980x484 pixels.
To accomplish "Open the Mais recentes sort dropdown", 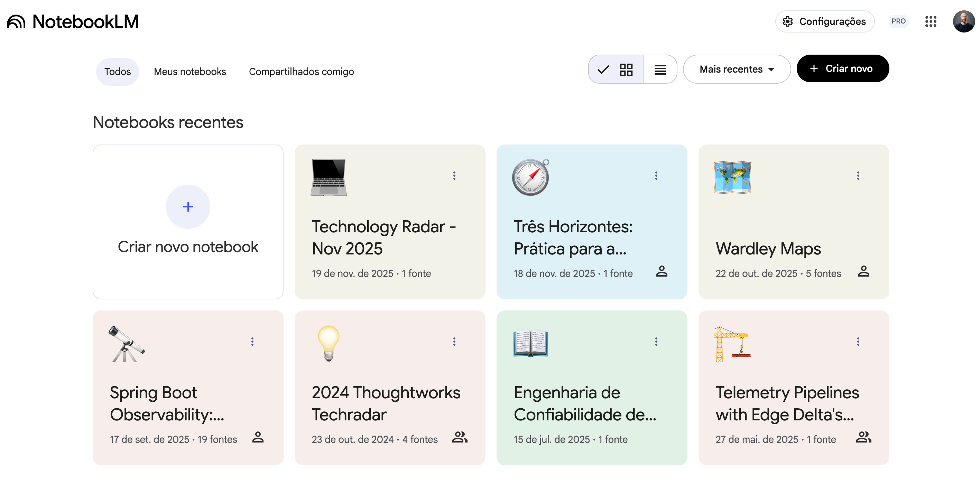I will point(737,69).
